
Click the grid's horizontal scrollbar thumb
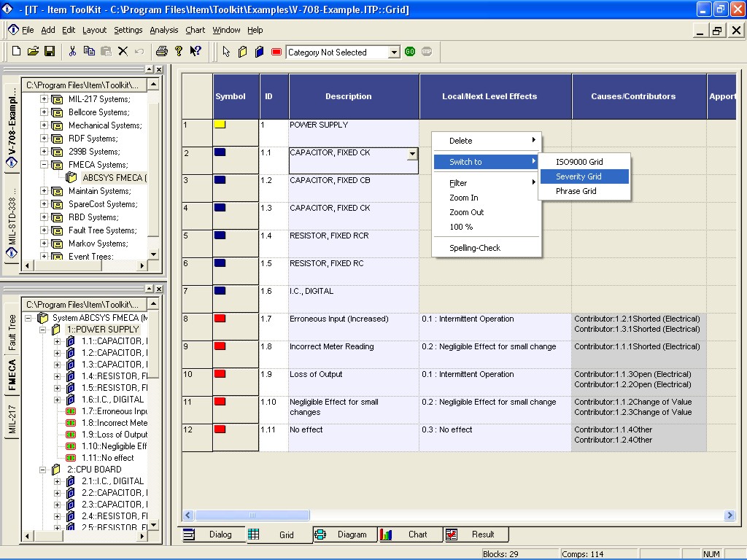click(252, 516)
